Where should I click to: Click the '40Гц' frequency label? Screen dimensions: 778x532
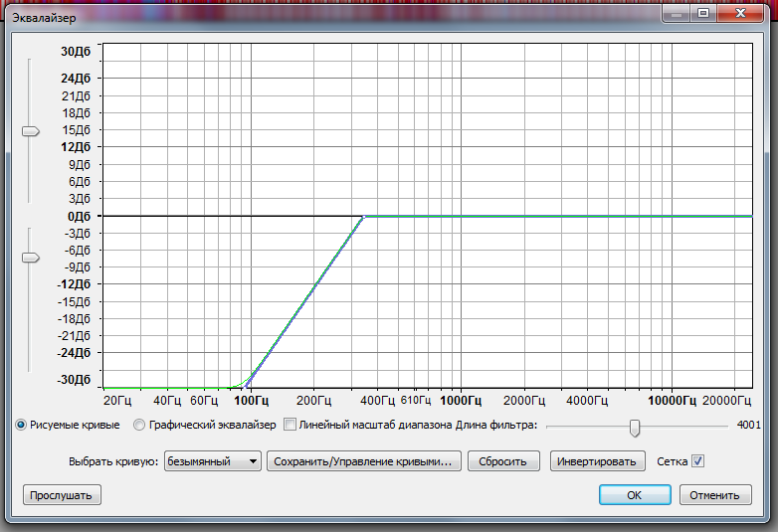167,401
